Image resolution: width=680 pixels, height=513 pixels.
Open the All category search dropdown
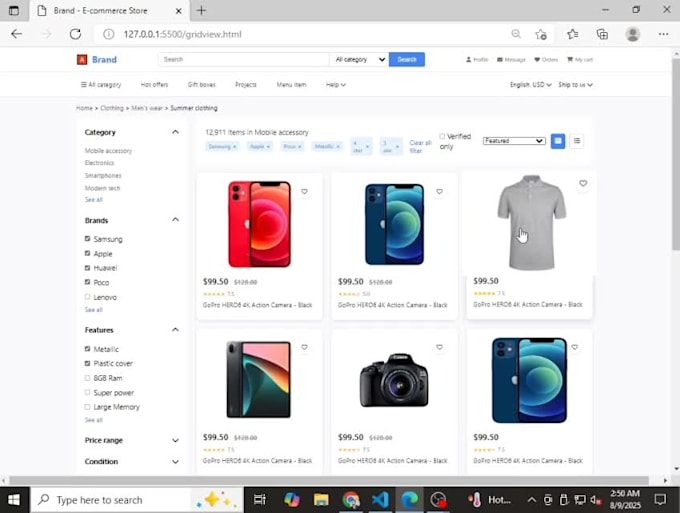(359, 59)
